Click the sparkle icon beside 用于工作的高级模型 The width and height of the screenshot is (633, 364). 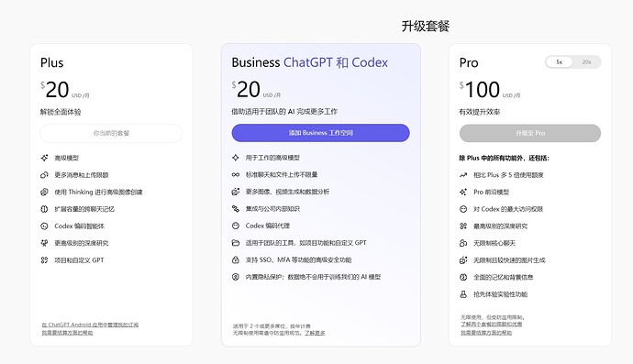236,158
